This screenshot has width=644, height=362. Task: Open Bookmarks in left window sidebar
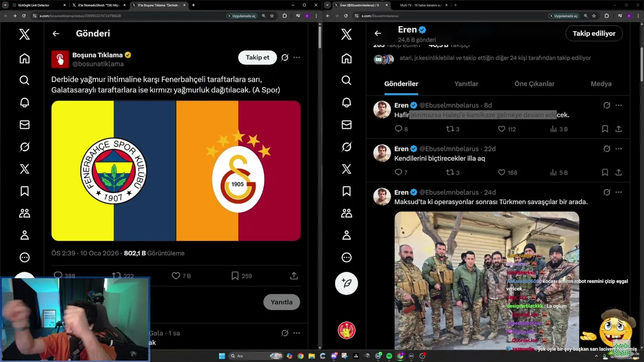[24, 191]
